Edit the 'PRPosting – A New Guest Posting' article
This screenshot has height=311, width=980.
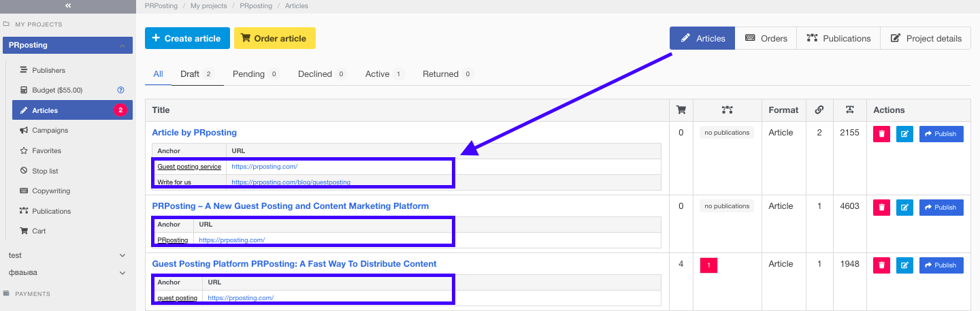pyautogui.click(x=904, y=208)
